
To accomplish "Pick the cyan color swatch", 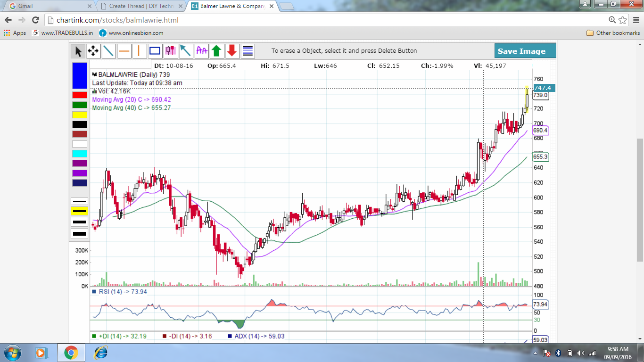I will pyautogui.click(x=80, y=154).
